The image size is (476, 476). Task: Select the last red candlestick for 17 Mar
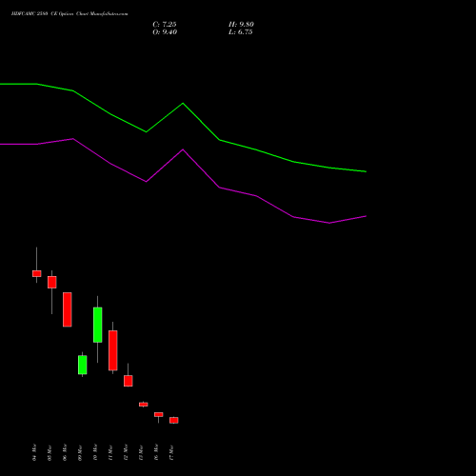(x=174, y=420)
